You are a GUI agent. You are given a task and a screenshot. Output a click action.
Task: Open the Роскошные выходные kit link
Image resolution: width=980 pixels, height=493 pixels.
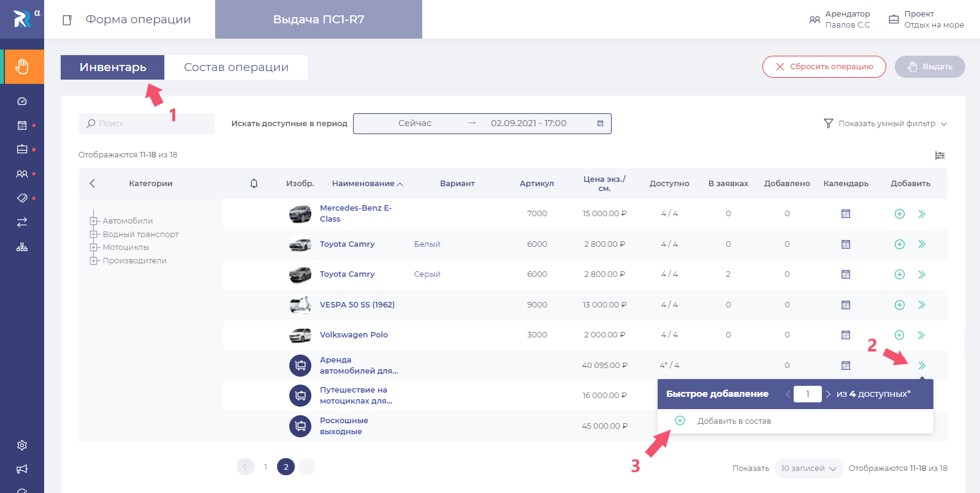click(x=344, y=426)
